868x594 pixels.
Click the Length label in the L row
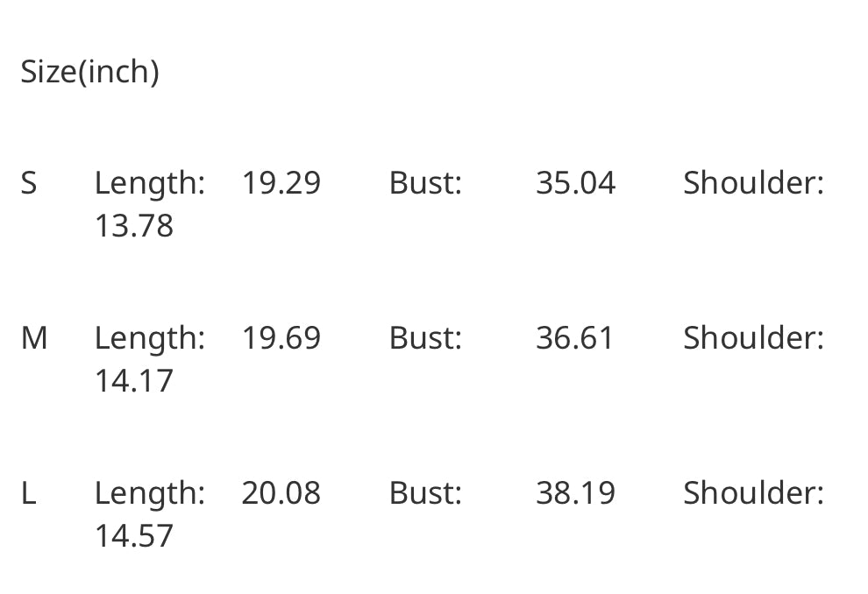point(149,493)
